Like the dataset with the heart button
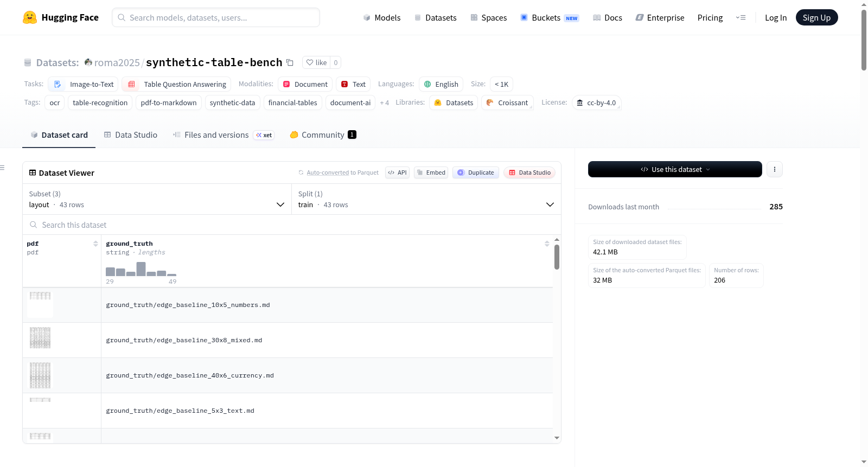Screen dimensions: 868x467 [316, 62]
